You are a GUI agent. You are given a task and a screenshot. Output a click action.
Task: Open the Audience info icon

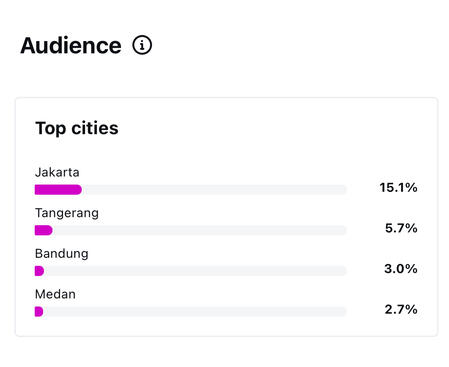click(142, 45)
